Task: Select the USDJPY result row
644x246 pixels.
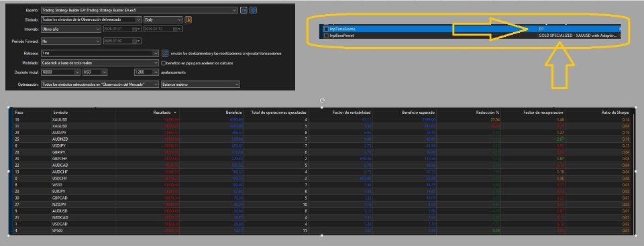Action: click(x=322, y=145)
